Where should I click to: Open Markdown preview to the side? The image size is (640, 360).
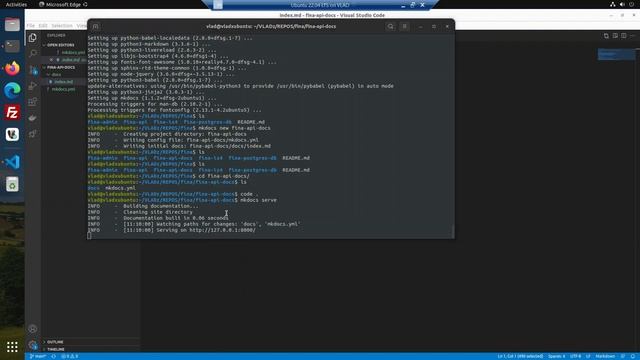pos(615,36)
